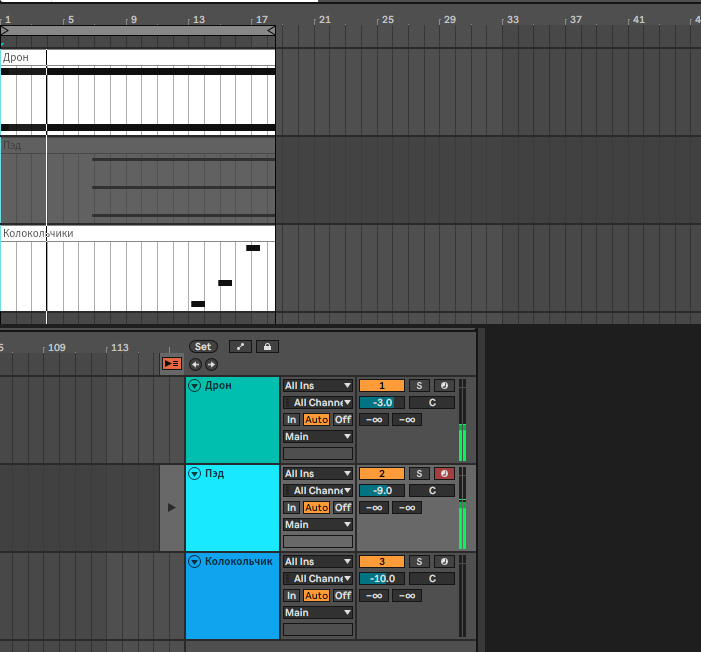Image resolution: width=701 pixels, height=652 pixels.
Task: Click the Back to Arrangement button
Action: tap(171, 364)
